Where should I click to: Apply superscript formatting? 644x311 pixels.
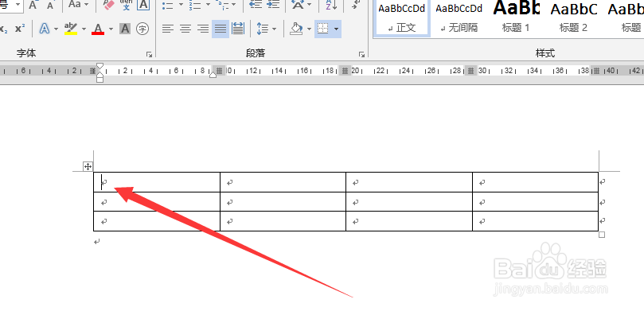[20, 29]
